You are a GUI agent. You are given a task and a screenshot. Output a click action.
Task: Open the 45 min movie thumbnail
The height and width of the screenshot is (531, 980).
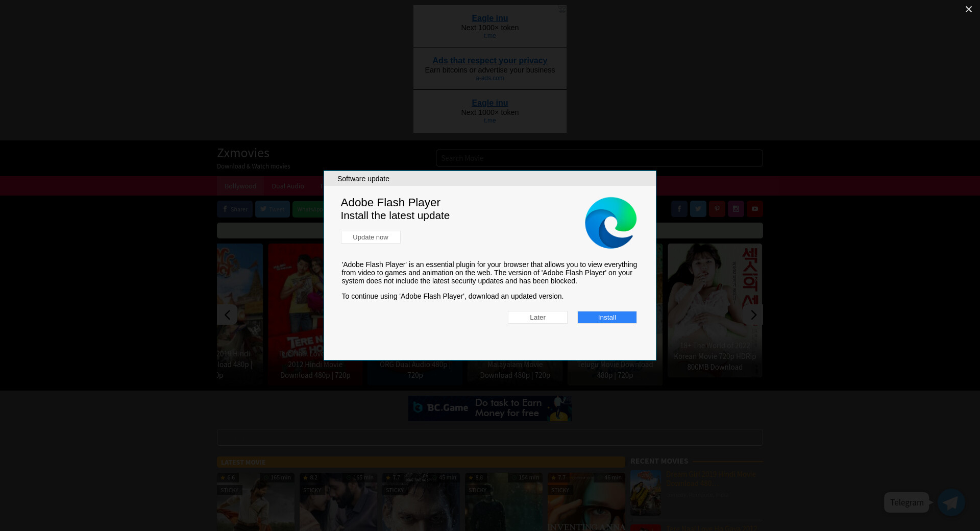421,502
